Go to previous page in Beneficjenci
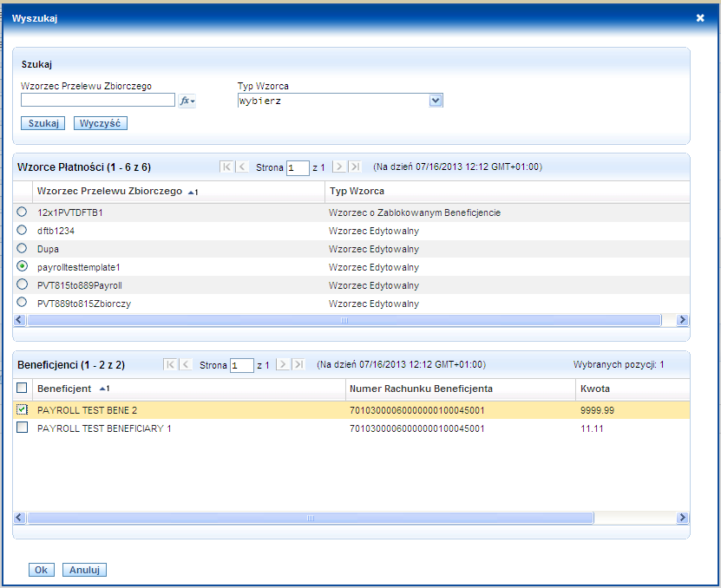The image size is (721, 588). point(186,364)
